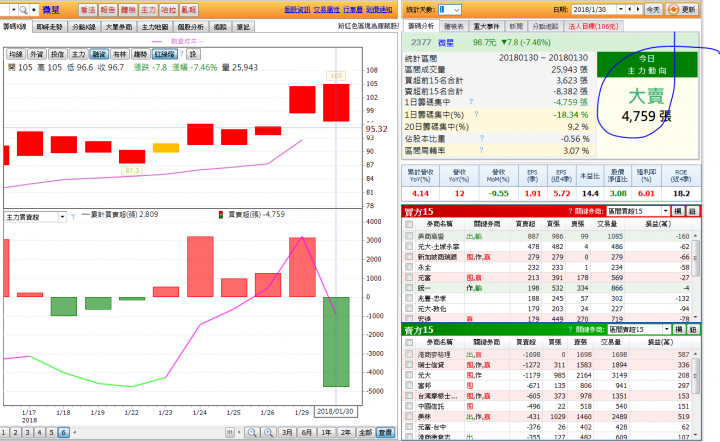720x442 pixels.
Task: Click the 主力 button in orange toolbar
Action: point(148,10)
